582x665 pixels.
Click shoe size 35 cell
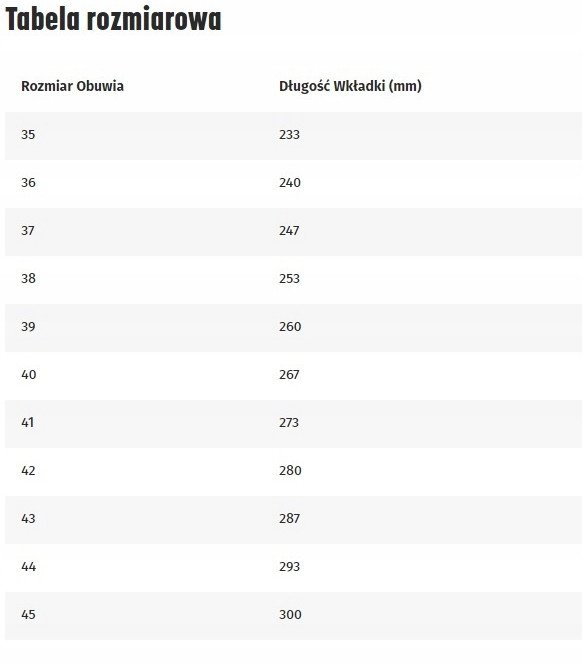tap(28, 134)
